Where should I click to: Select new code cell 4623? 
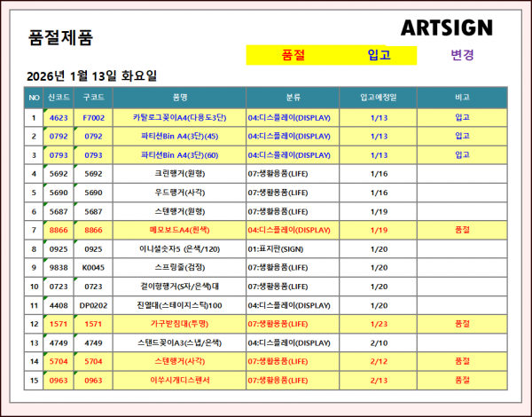(59, 117)
